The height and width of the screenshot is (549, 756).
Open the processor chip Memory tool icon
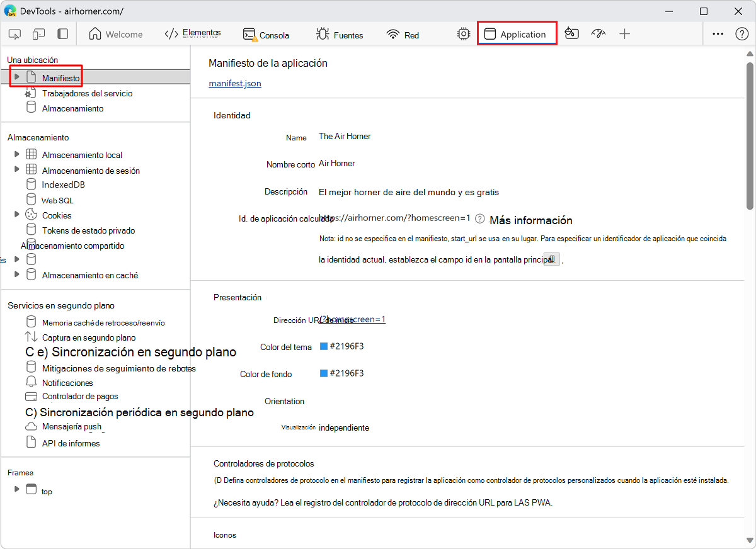click(464, 34)
